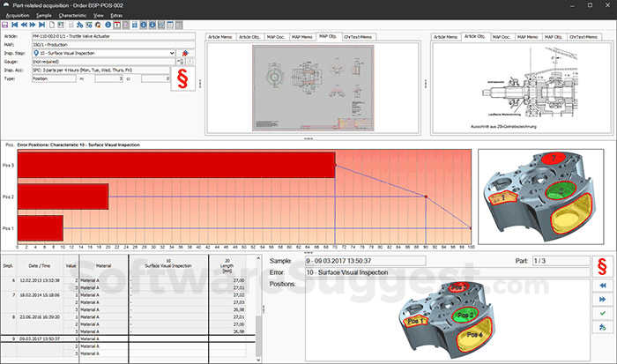Switch to MAP Doc. tab in left pane
The width and height of the screenshot is (617, 364).
point(276,37)
